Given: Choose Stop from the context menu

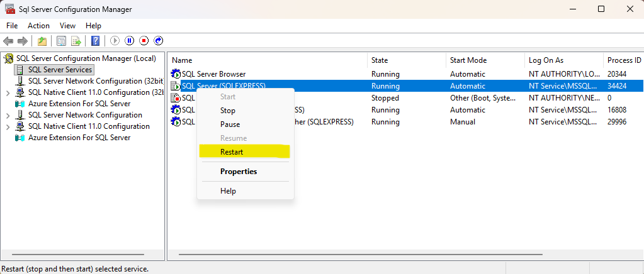Looking at the screenshot, I should tap(228, 111).
